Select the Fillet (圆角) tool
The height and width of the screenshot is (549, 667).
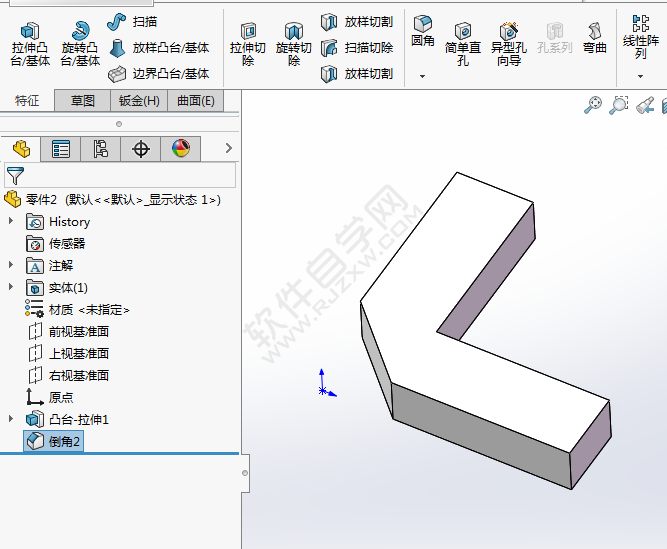[422, 31]
